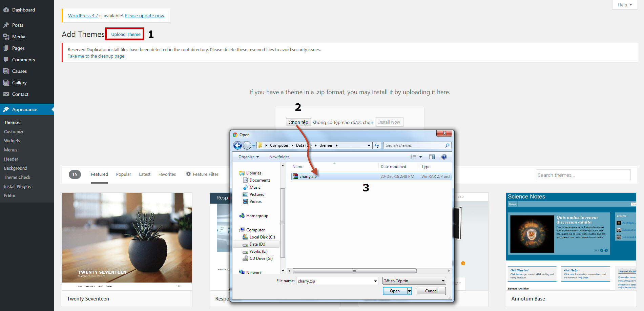Click the refresh icon beside address bar

(x=377, y=145)
